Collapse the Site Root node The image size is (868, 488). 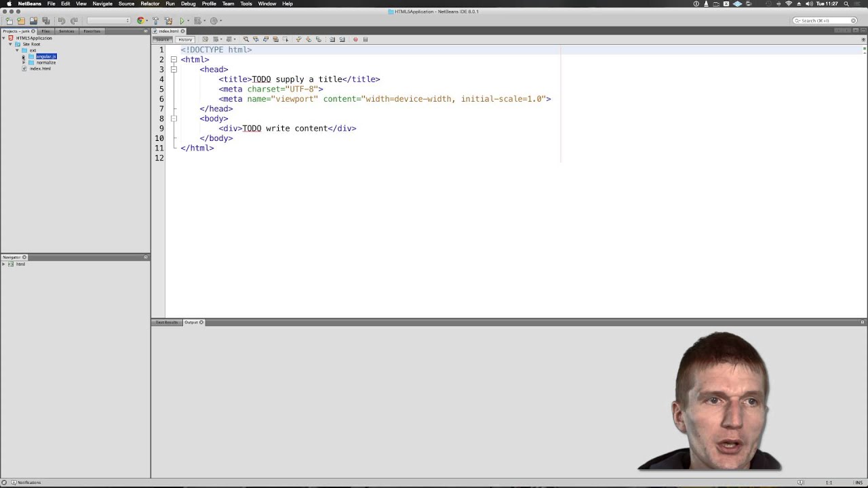pyautogui.click(x=10, y=44)
